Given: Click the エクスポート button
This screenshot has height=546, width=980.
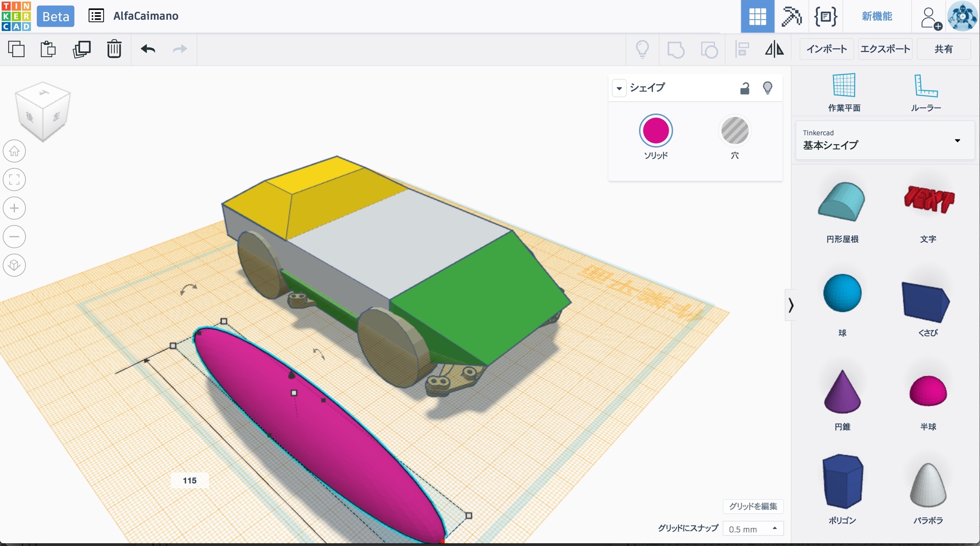Looking at the screenshot, I should [x=885, y=49].
